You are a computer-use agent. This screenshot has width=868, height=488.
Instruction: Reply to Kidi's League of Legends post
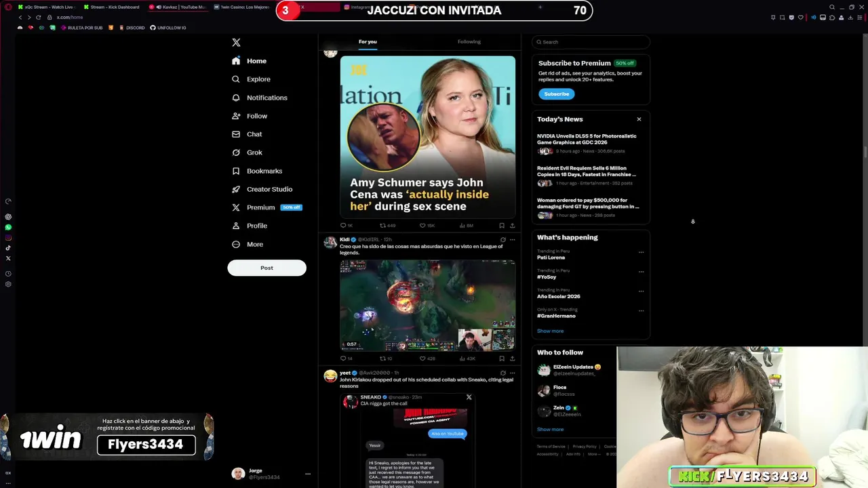(346, 358)
